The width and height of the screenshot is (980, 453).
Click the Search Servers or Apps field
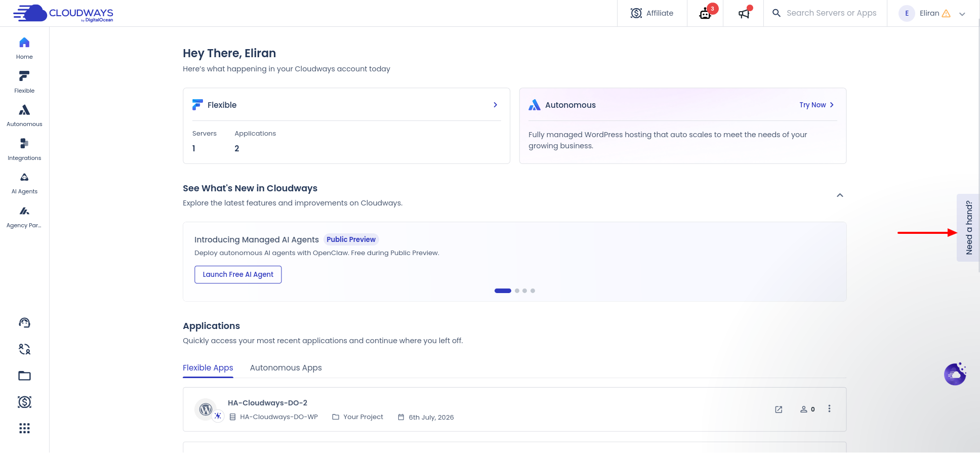click(x=831, y=13)
